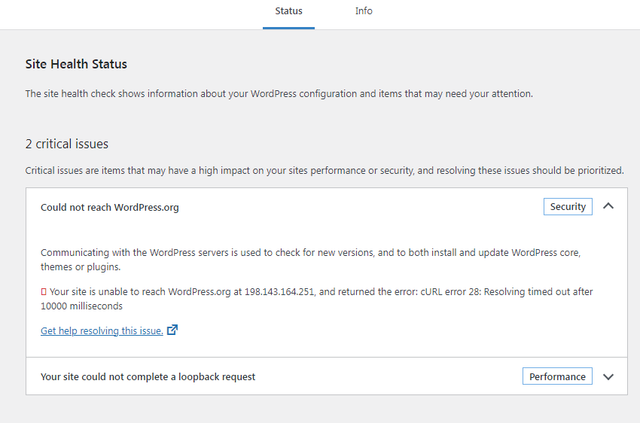
Task: Click the 10000 milliseconds text
Action: (x=82, y=306)
